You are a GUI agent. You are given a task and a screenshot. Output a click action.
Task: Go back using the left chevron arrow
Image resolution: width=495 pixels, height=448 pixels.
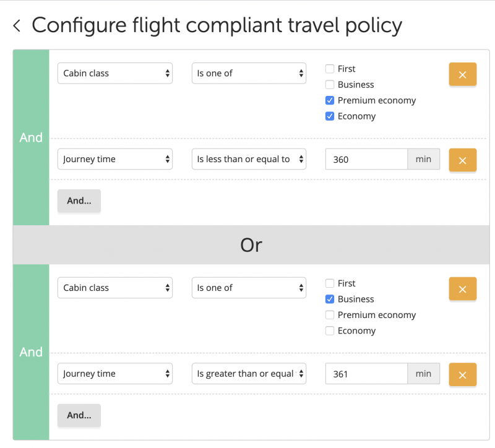(17, 25)
